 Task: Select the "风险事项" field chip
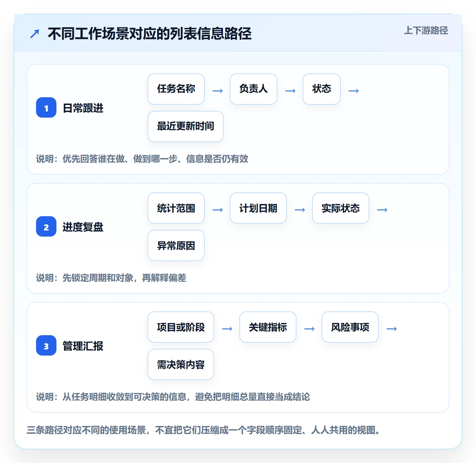pyautogui.click(x=350, y=327)
